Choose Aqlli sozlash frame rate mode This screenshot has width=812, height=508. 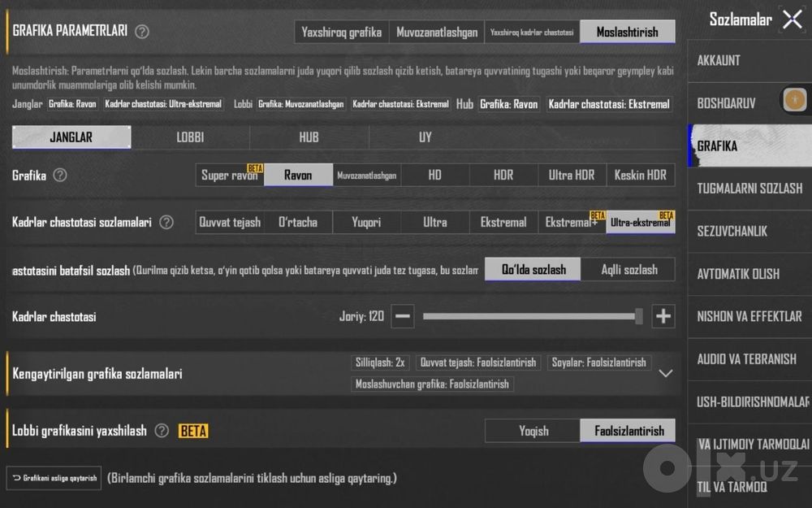tap(628, 270)
